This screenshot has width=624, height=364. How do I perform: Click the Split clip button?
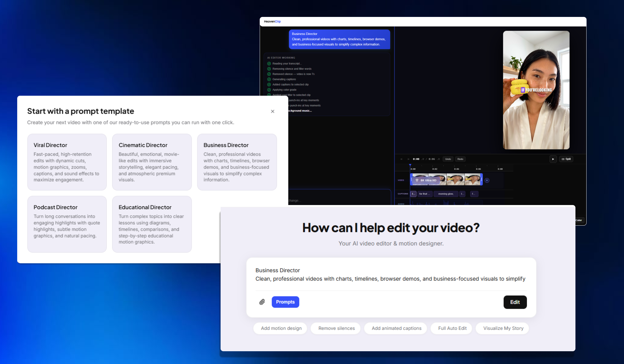tap(566, 159)
